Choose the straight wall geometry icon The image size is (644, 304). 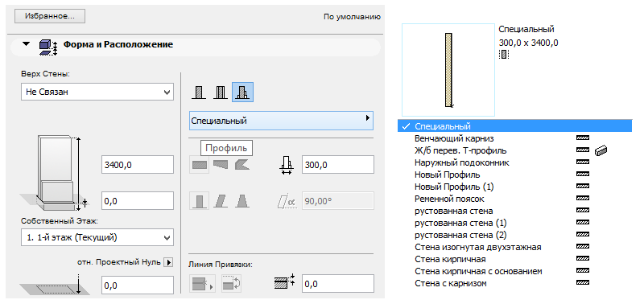pyautogui.click(x=199, y=165)
